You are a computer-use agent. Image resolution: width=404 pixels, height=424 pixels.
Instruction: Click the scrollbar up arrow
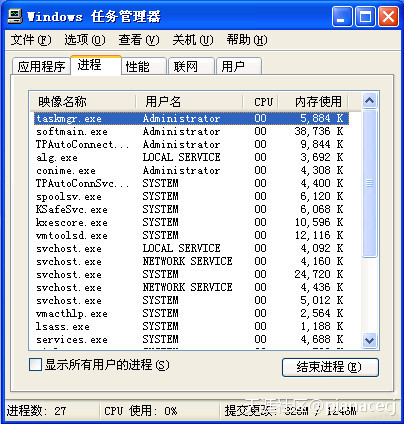point(369,101)
